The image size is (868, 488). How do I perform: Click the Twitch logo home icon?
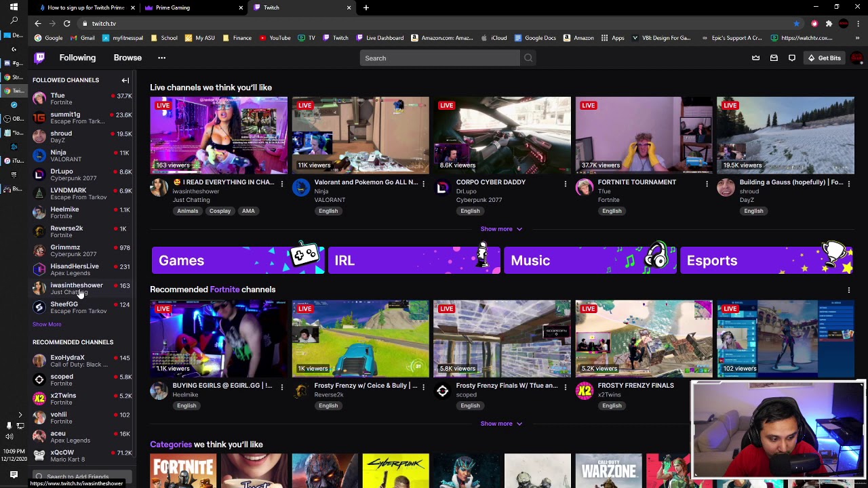39,58
